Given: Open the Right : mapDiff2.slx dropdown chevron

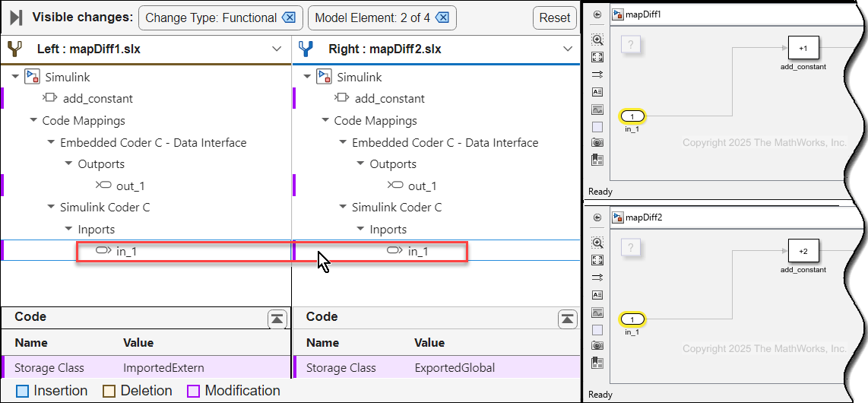Looking at the screenshot, I should pos(568,49).
